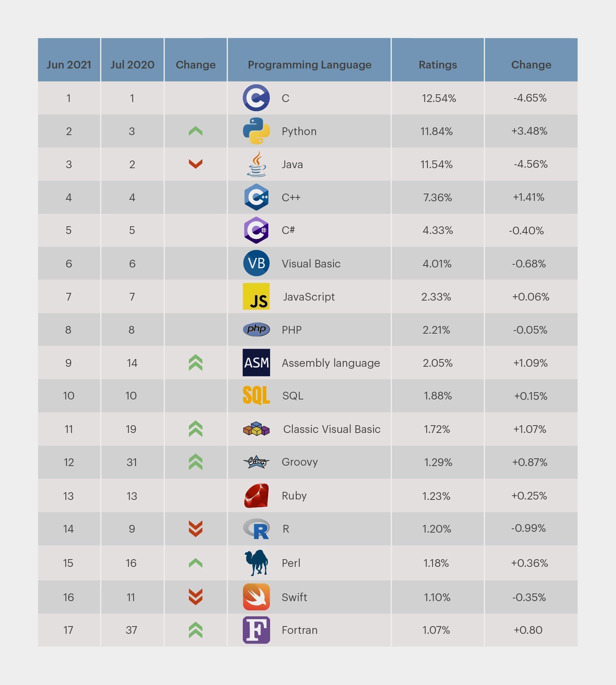The image size is (616, 685).
Task: Click the Python logo icon
Action: coord(256,131)
